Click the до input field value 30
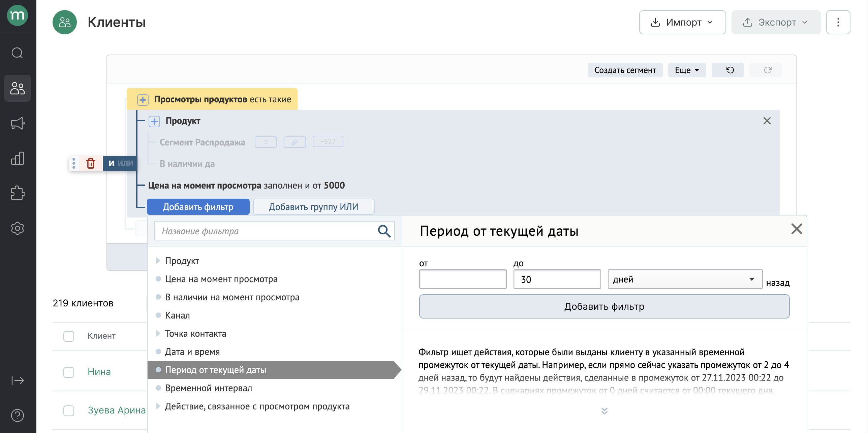 tap(556, 279)
